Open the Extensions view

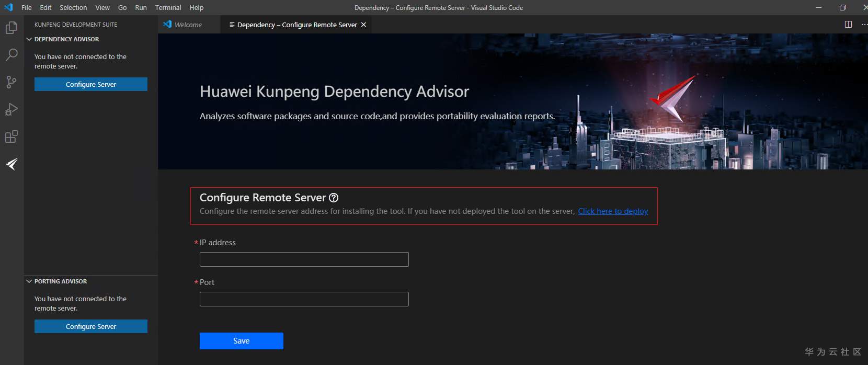point(12,136)
